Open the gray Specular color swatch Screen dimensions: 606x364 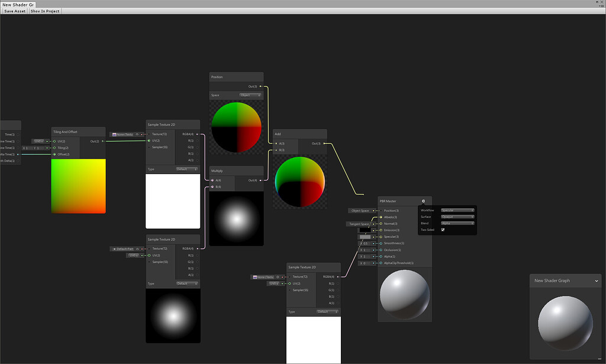coord(365,237)
